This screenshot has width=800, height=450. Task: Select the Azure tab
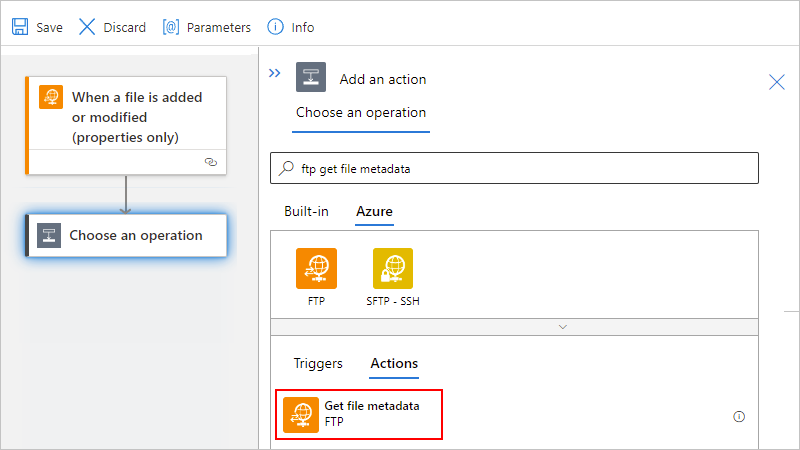click(x=374, y=212)
